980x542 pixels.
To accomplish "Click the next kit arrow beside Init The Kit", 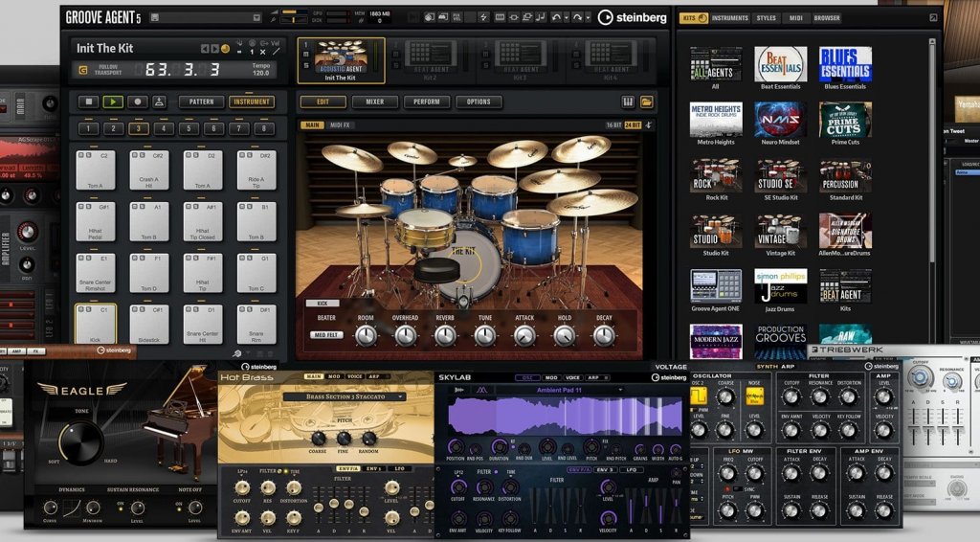I will coord(215,49).
